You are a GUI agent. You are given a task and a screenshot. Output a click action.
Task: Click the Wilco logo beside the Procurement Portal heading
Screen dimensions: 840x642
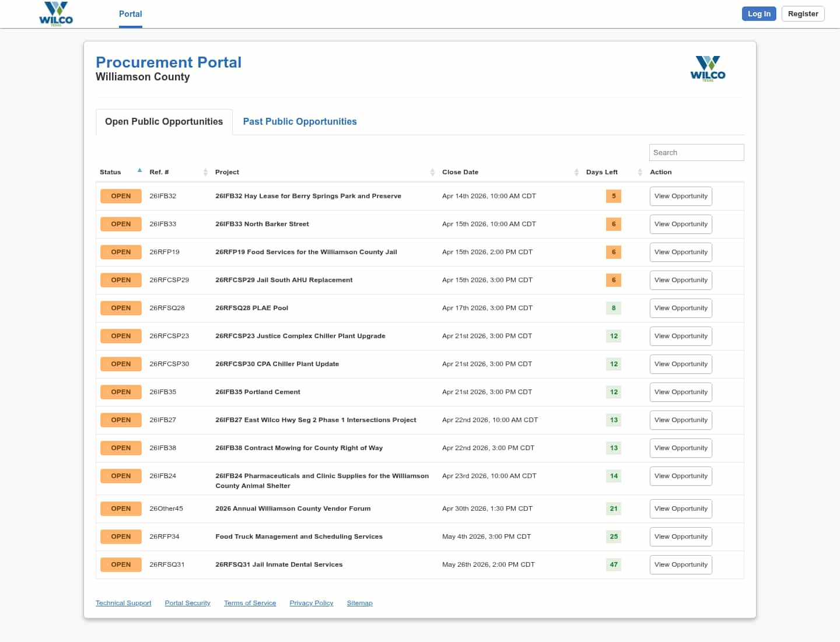[708, 69]
